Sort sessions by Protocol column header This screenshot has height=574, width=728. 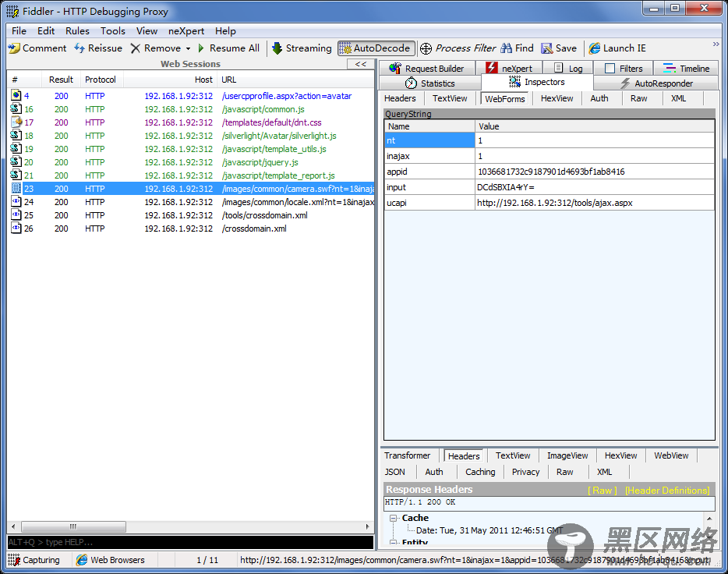(101, 80)
